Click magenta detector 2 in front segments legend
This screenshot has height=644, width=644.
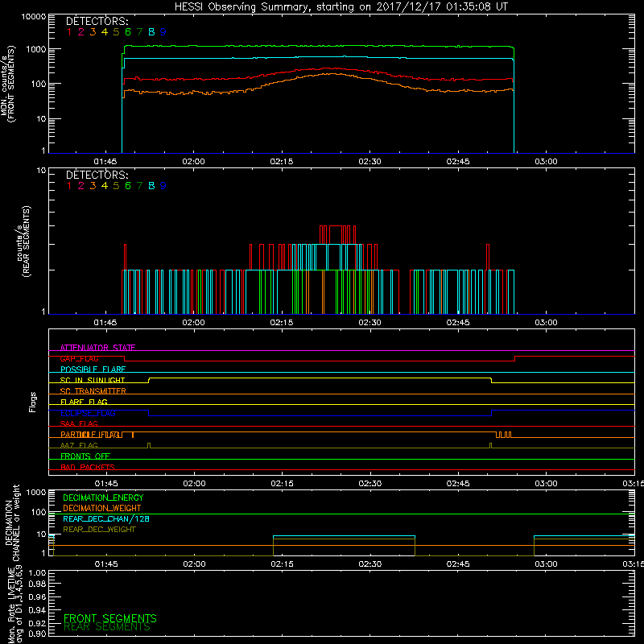coord(81,32)
